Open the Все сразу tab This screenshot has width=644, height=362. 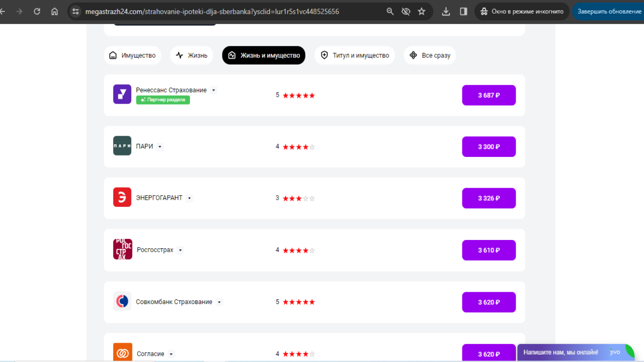[429, 55]
